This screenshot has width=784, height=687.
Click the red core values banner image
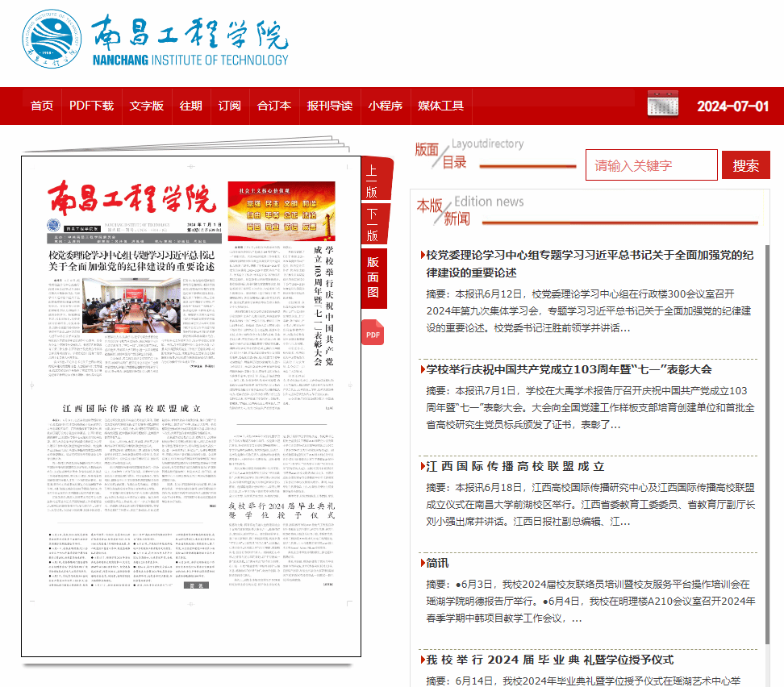click(281, 211)
